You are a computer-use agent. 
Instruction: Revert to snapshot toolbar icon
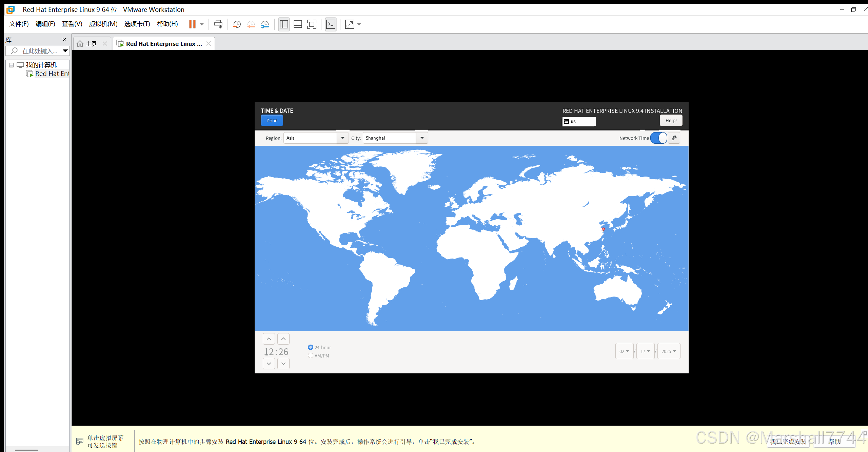tap(251, 24)
